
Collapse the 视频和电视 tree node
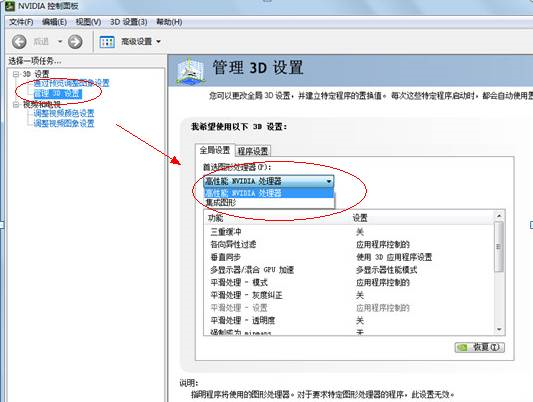tap(16, 104)
